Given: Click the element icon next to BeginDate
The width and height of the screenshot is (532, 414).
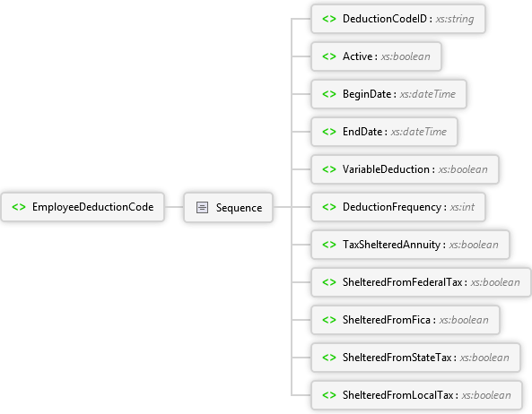Looking at the screenshot, I should click(329, 94).
